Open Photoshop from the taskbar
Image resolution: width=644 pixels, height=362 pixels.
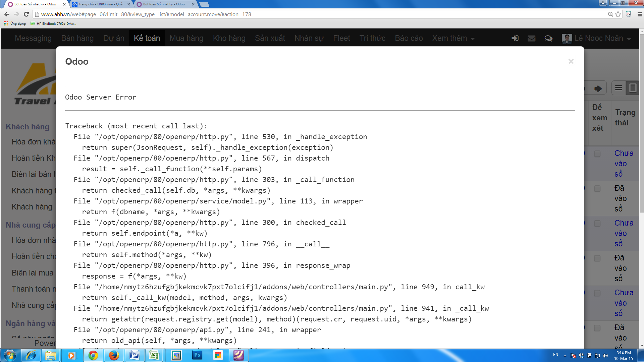click(197, 355)
